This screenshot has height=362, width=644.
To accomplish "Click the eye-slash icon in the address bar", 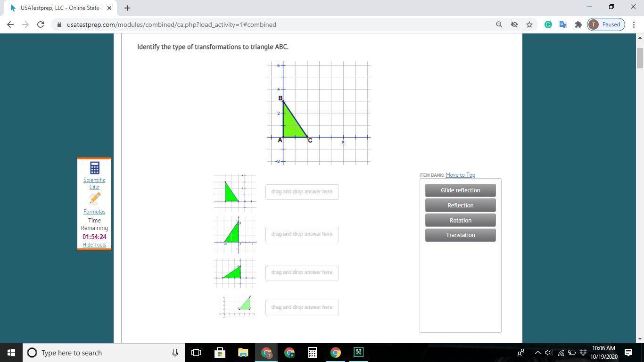I will [514, 25].
